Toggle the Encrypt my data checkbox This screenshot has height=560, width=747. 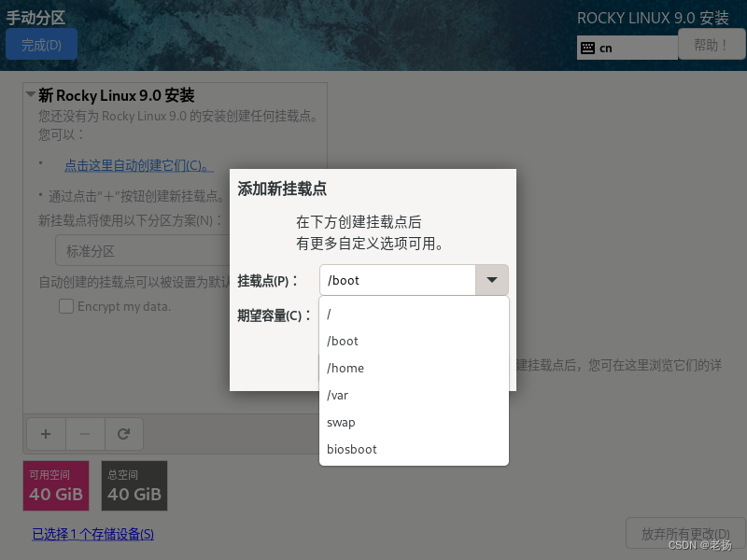pyautogui.click(x=66, y=306)
